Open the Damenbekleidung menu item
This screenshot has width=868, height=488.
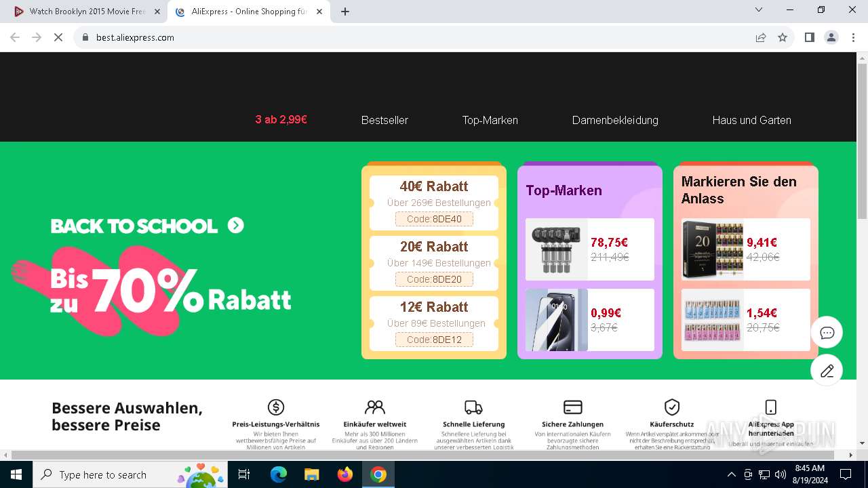point(615,120)
